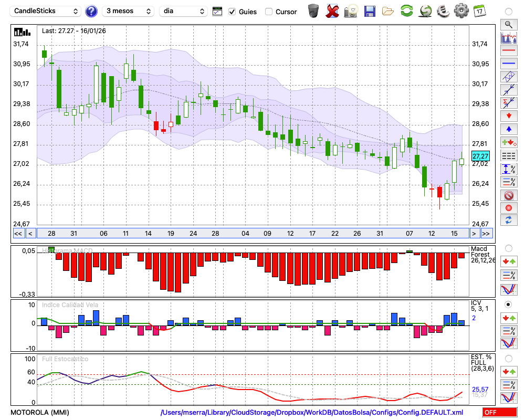Select the red horizontal line tool
This screenshot has height=420, width=525.
click(x=508, y=50)
